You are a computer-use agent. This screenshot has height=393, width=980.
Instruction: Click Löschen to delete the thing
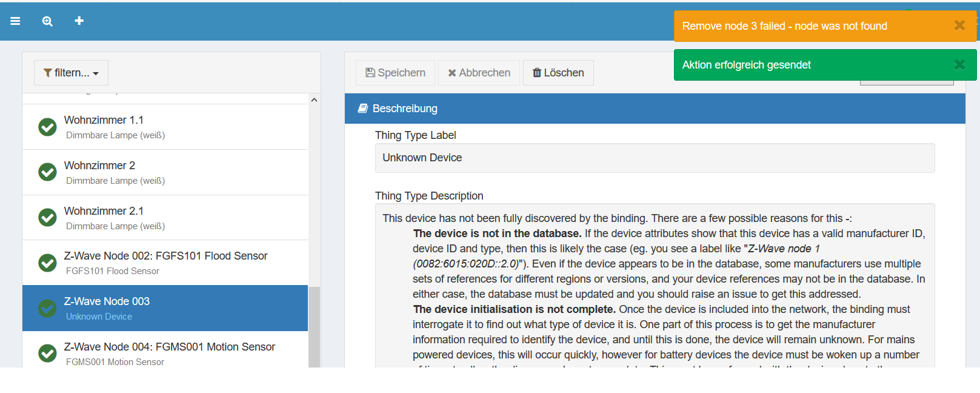tap(558, 73)
